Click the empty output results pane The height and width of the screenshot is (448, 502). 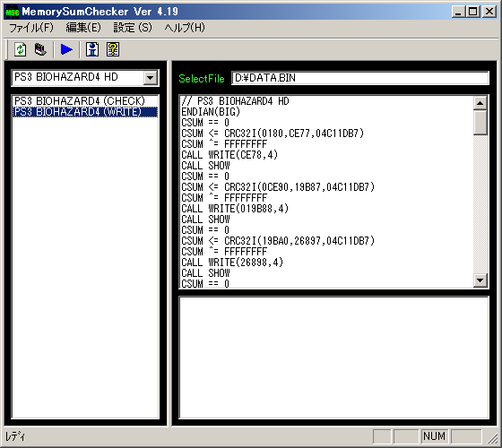(333, 358)
